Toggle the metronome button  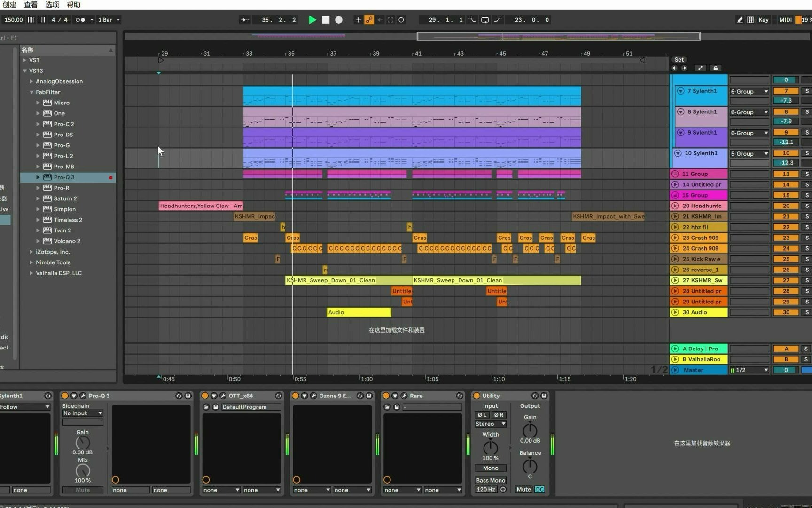80,20
